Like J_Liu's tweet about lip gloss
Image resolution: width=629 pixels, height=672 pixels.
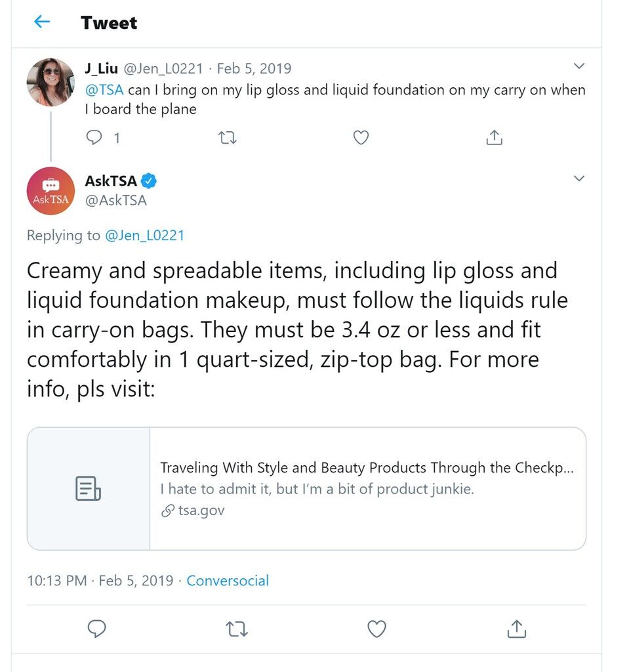click(x=361, y=138)
